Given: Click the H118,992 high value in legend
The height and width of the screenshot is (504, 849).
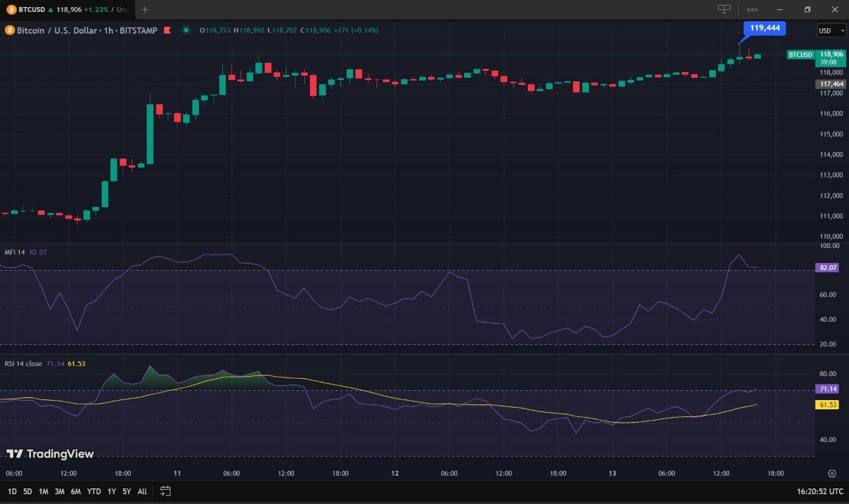Looking at the screenshot, I should click(x=250, y=30).
